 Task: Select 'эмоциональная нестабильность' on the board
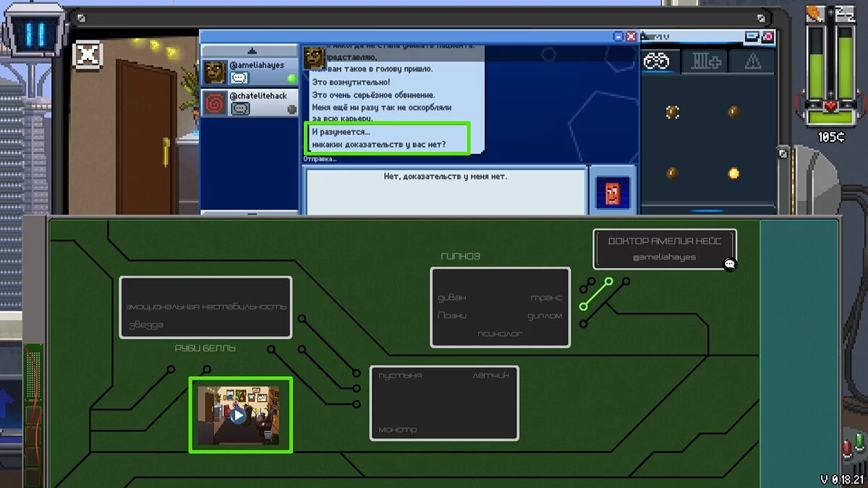coord(206,307)
